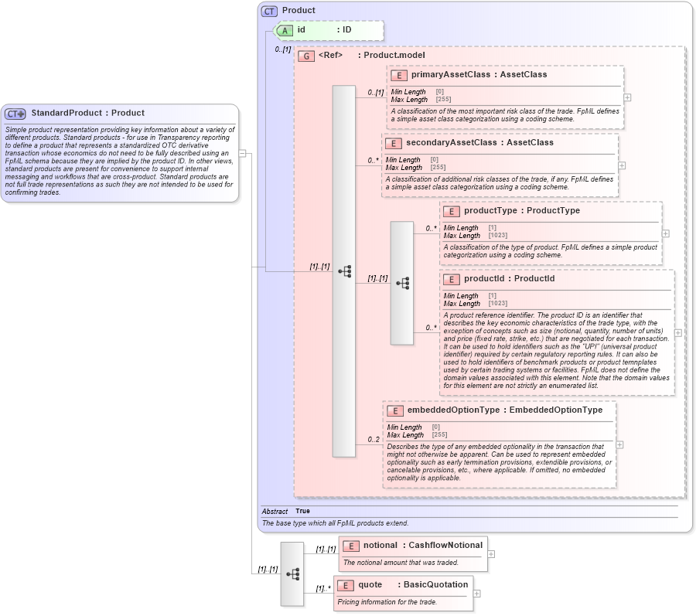Image resolution: width=696 pixels, height=616 pixels.
Task: Select the E icon for productId
Action: (x=450, y=279)
